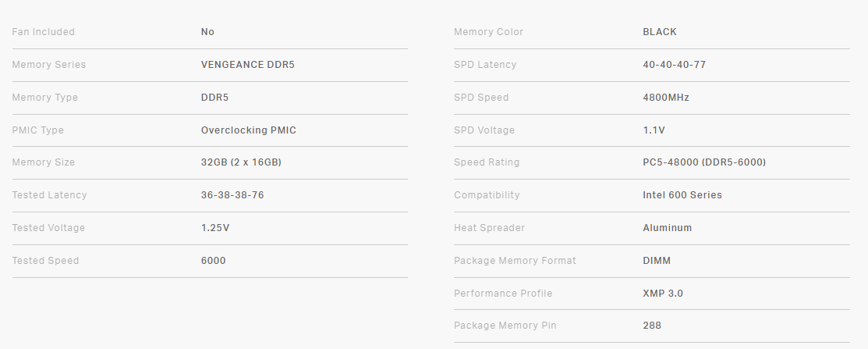Click the Overclocking PMIC value
This screenshot has height=349, width=868.
(248, 130)
